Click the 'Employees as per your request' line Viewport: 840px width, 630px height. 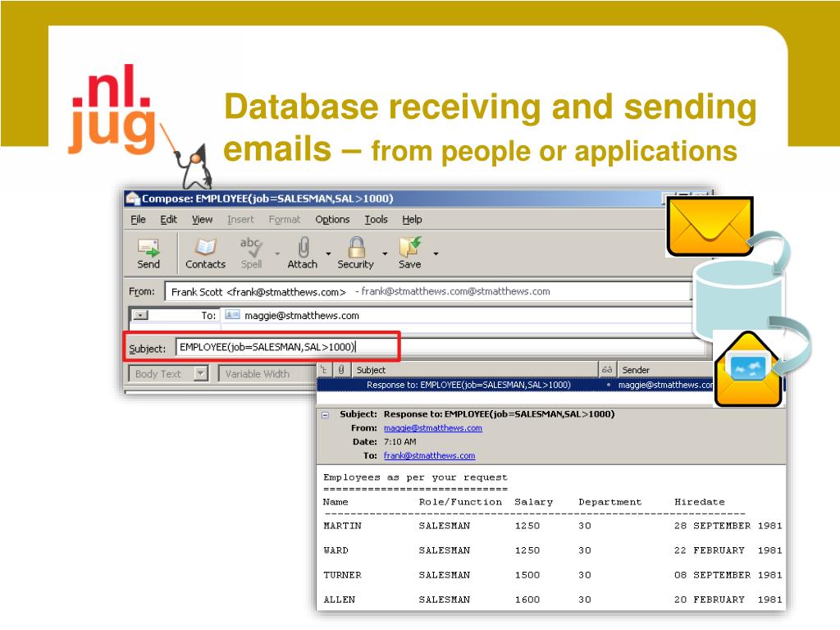pyautogui.click(x=415, y=477)
